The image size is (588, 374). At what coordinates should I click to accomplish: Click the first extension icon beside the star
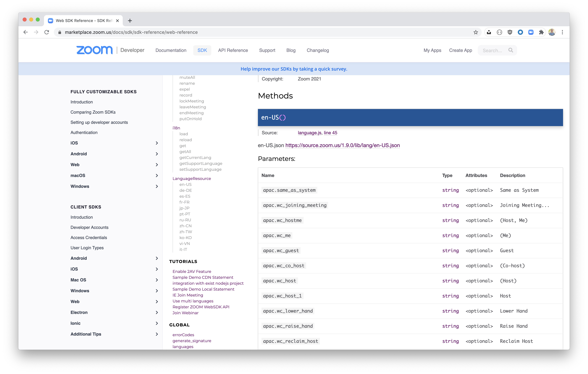point(489,32)
